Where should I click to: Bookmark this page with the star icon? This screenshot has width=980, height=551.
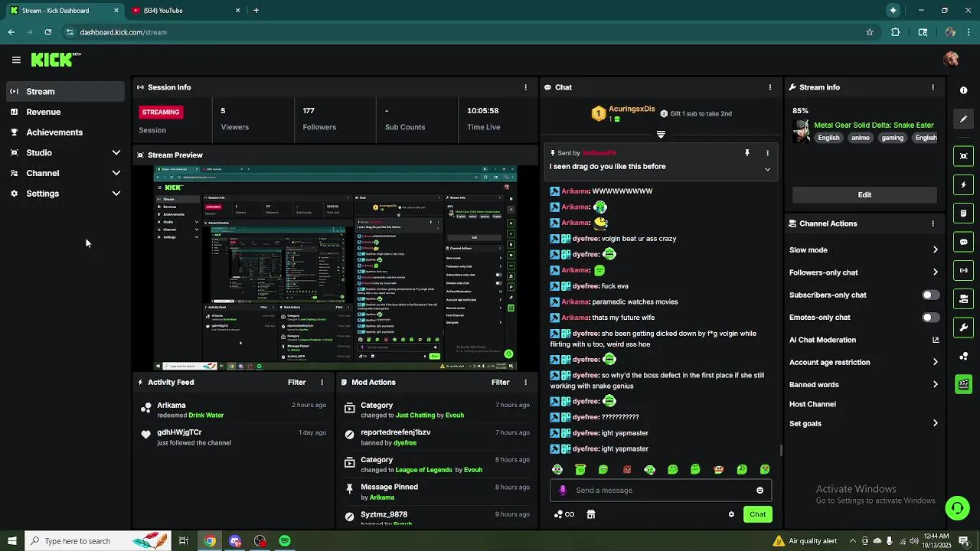tap(870, 32)
